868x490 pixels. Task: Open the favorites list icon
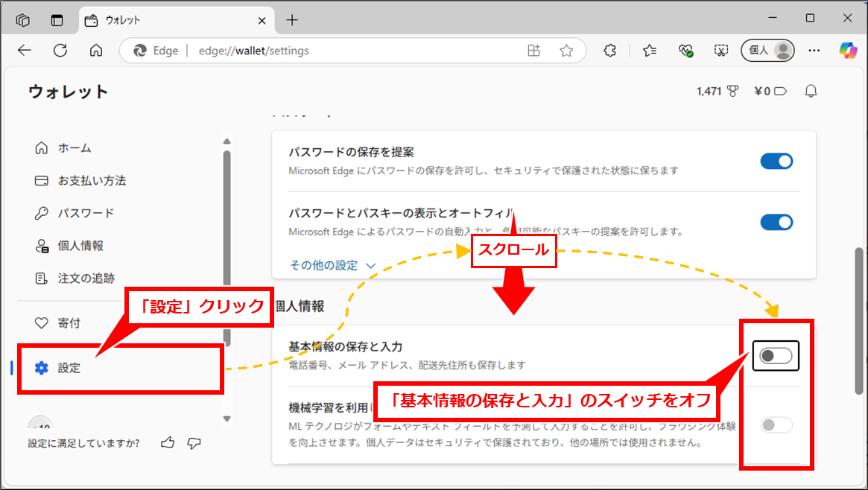tap(650, 51)
